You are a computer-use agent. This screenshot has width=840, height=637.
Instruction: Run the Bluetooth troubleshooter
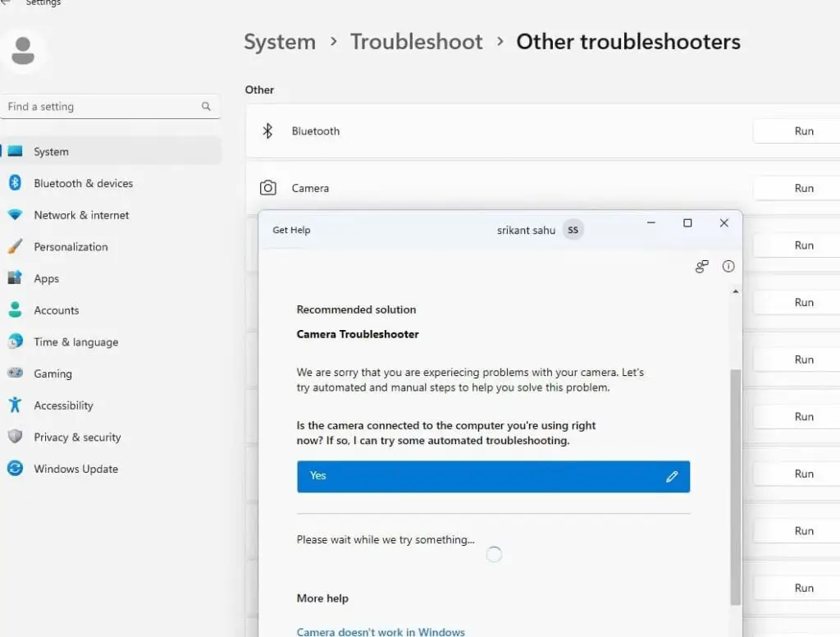point(805,131)
